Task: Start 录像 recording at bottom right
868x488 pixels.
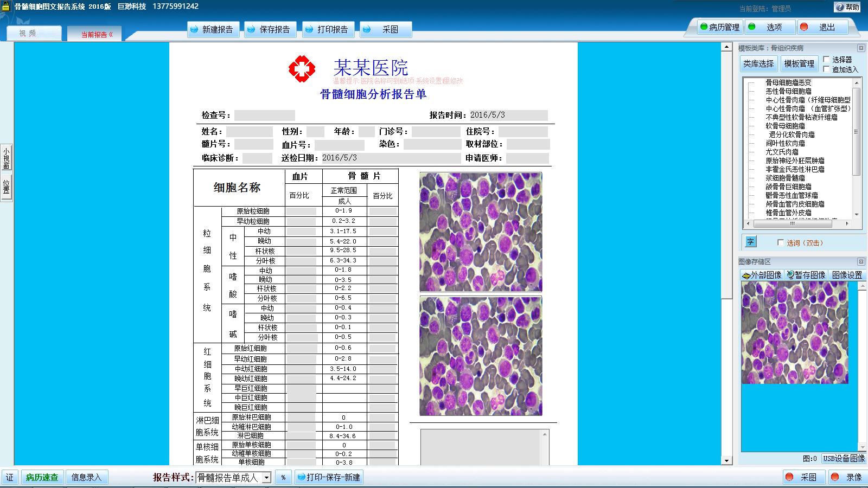Action: point(847,477)
